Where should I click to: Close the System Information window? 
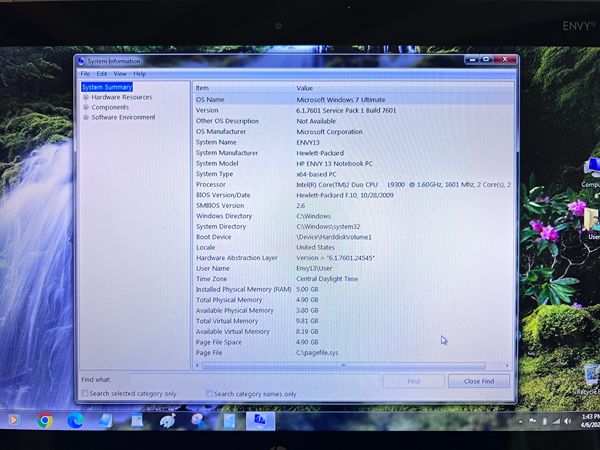[505, 59]
